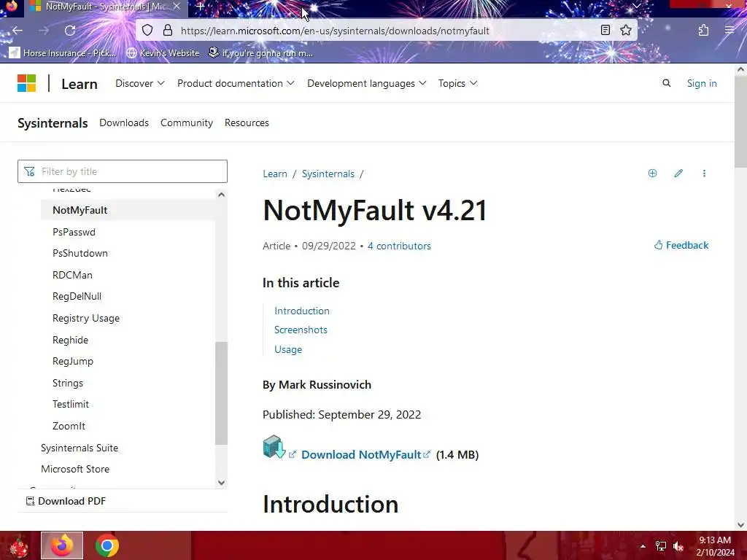This screenshot has width=747, height=560.
Task: Click the network tray icon
Action: pos(661,546)
